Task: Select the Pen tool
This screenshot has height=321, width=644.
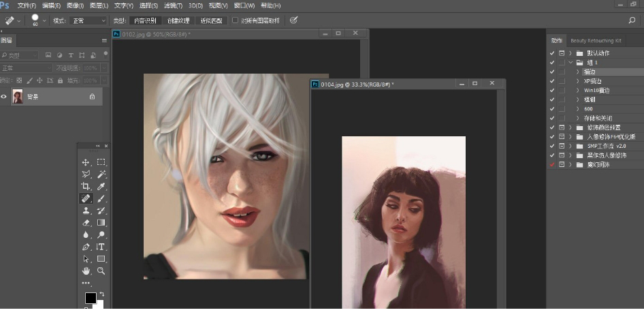Action: [86, 247]
